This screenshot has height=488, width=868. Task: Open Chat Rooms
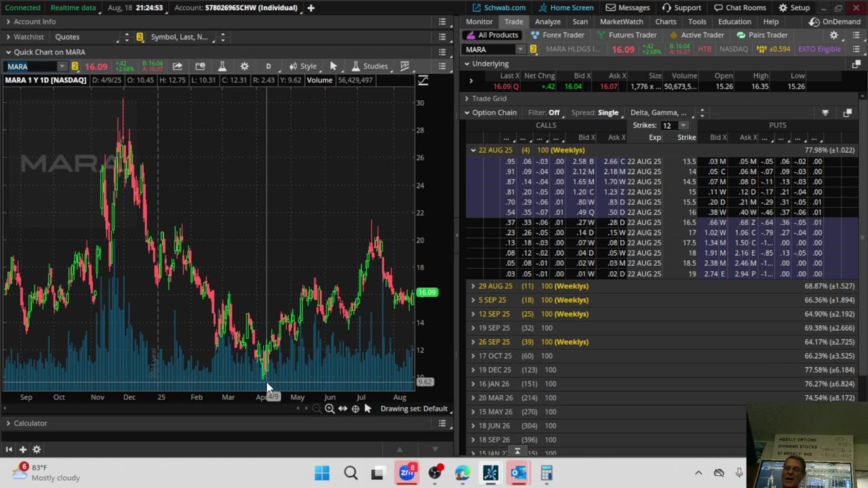[738, 7]
